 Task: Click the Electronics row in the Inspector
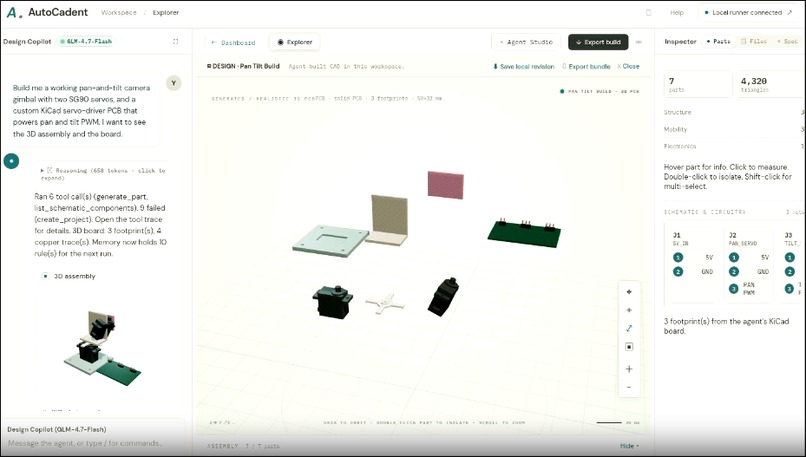pyautogui.click(x=734, y=147)
